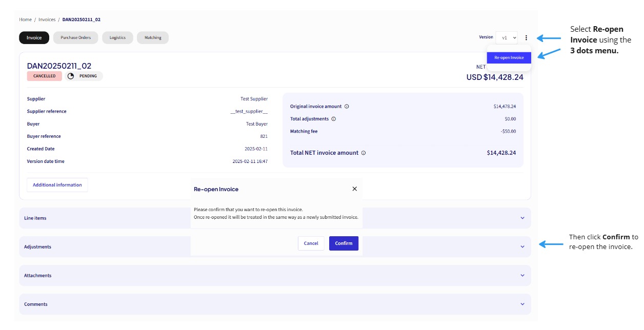Click info icon beside Total adjustments
The width and height of the screenshot is (644, 330).
point(334,119)
